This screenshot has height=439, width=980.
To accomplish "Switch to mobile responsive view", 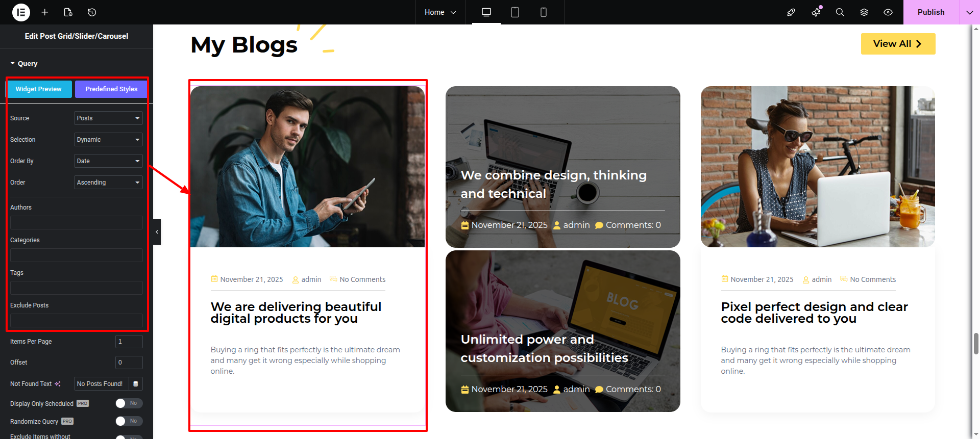I will (544, 12).
